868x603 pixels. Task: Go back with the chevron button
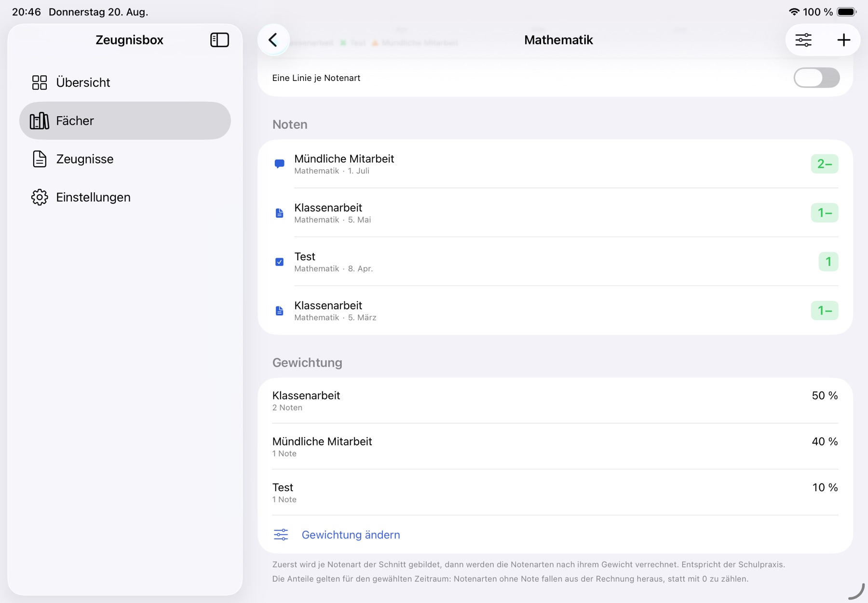[273, 40]
